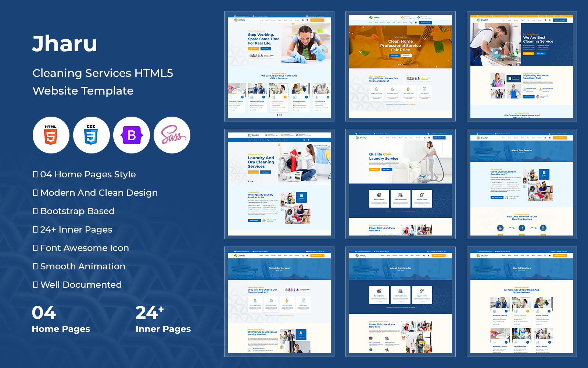This screenshot has height=368, width=588.
Task: Open the 'Stop Working. Spare Some Time' homepage preview
Action: click(279, 66)
